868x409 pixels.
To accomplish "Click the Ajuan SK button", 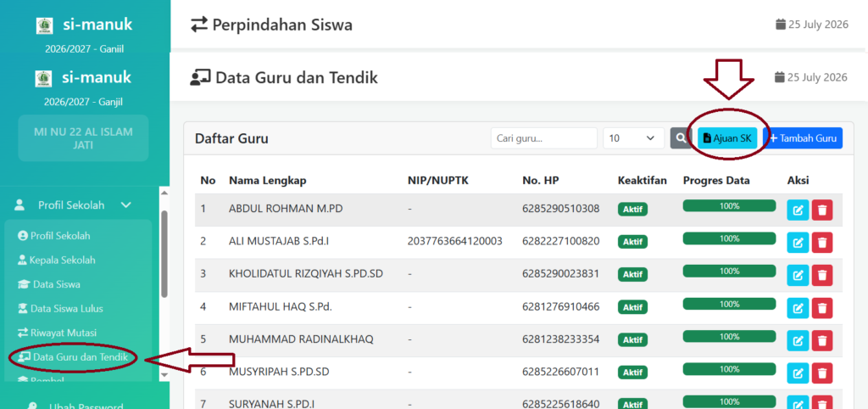I will pyautogui.click(x=726, y=138).
